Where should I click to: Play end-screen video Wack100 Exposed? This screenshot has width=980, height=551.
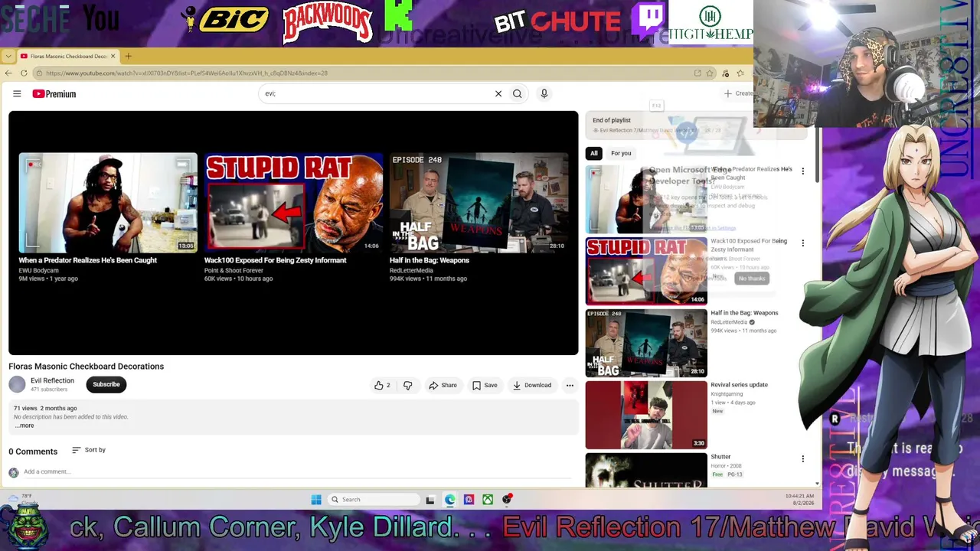click(x=293, y=203)
